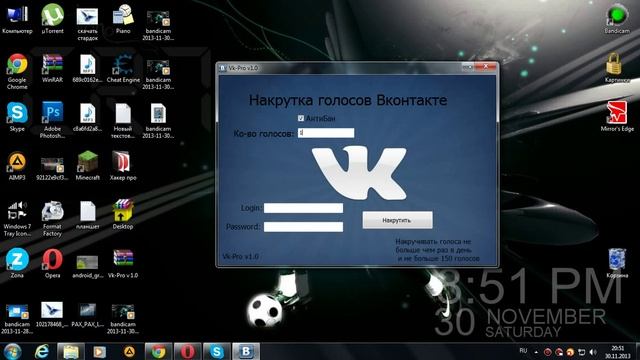
Task: Close the Vk-Pro v1.0 window
Action: pyautogui.click(x=486, y=67)
